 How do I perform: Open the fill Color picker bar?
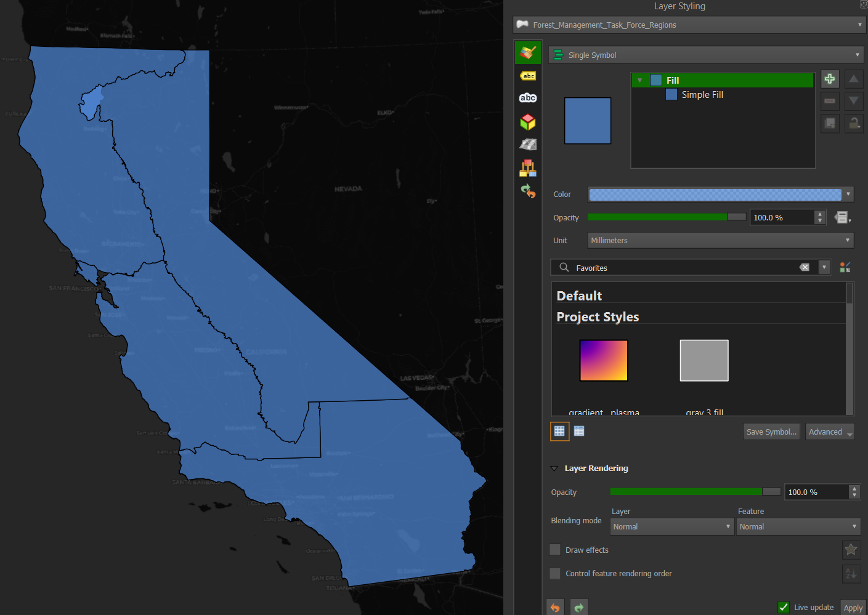point(715,194)
